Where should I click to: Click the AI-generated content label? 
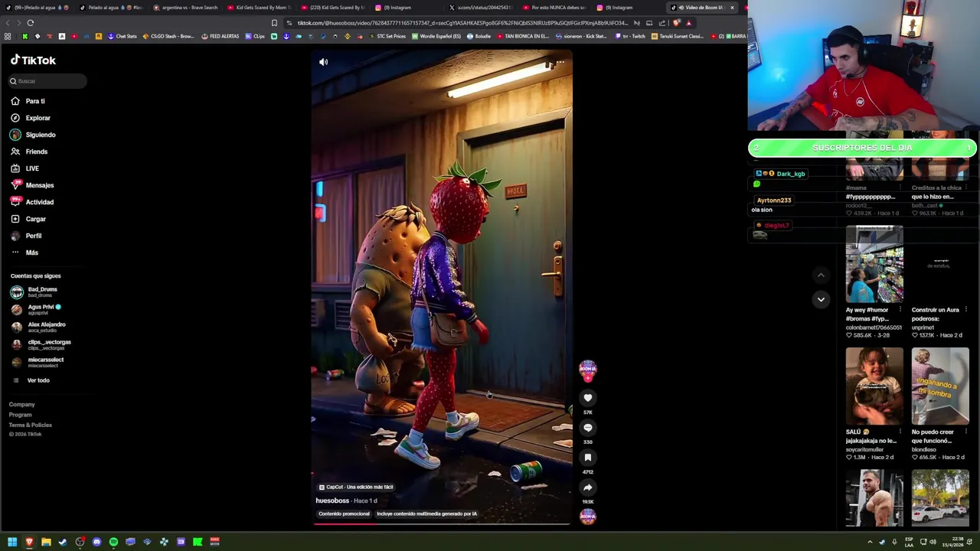426,514
